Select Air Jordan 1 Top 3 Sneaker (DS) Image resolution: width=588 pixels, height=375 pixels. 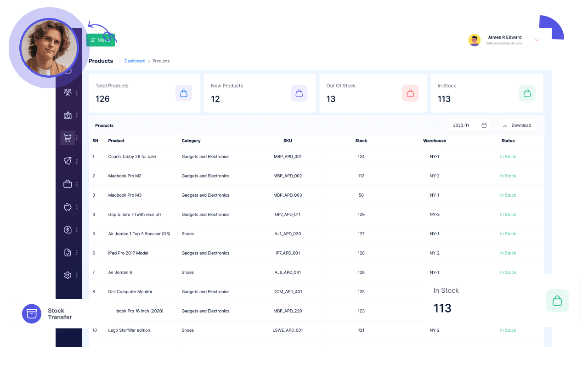click(139, 234)
